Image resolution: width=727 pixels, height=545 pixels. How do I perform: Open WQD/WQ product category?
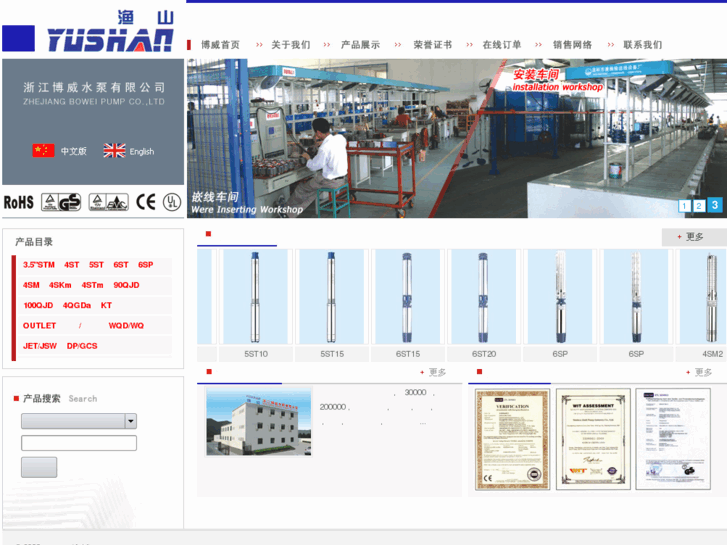(126, 326)
